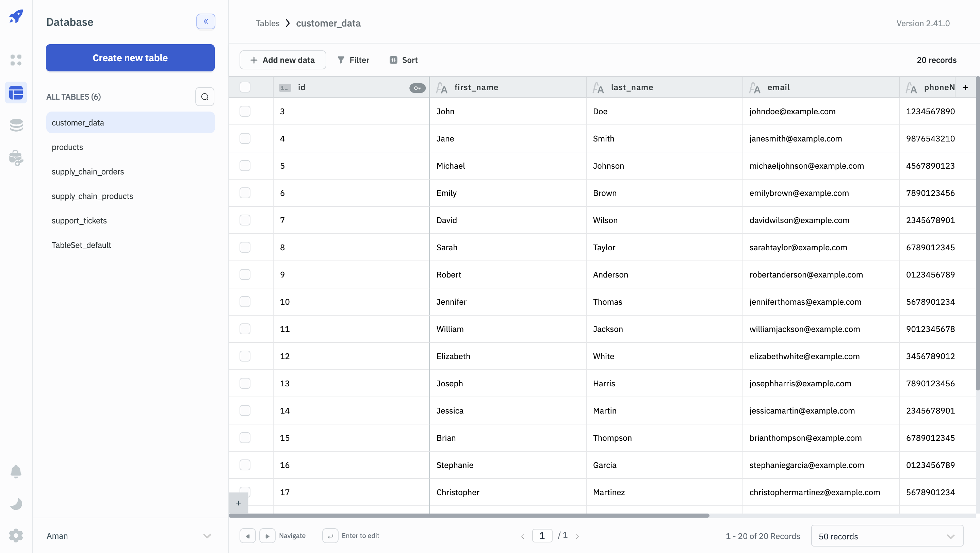Click Create new table button
Viewport: 980px width, 553px height.
tap(130, 58)
